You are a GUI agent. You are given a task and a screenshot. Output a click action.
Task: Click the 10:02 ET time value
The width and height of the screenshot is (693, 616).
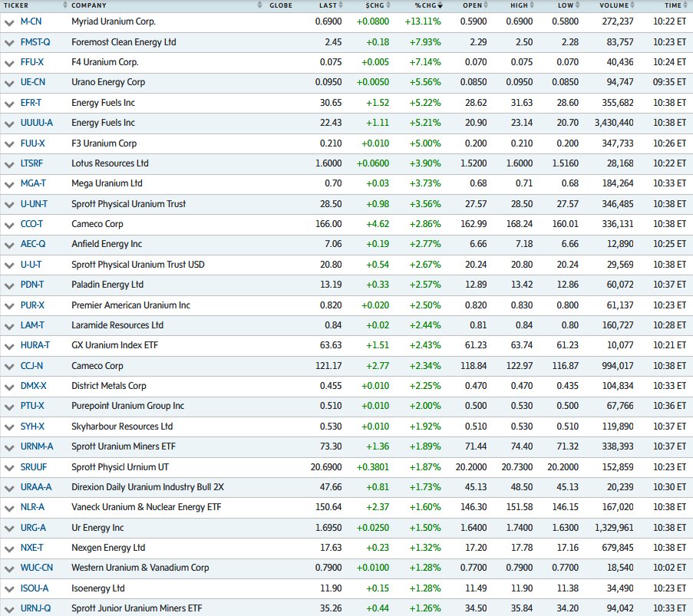(669, 567)
